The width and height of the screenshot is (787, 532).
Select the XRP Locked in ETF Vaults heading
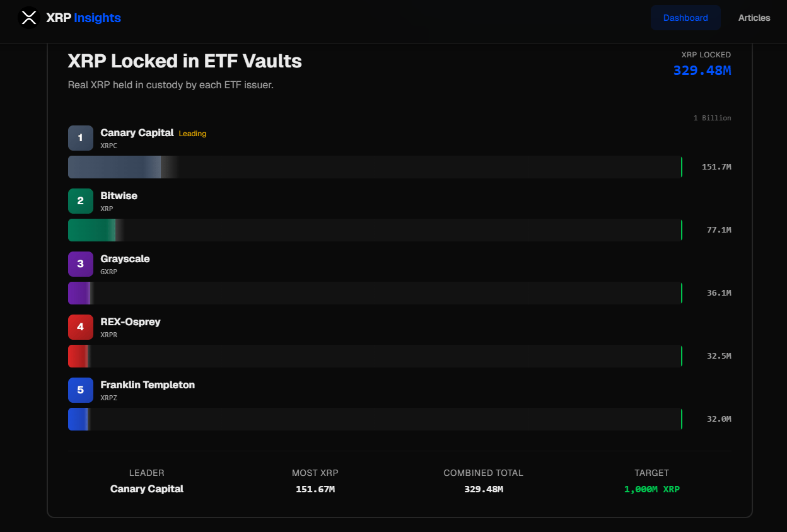184,61
